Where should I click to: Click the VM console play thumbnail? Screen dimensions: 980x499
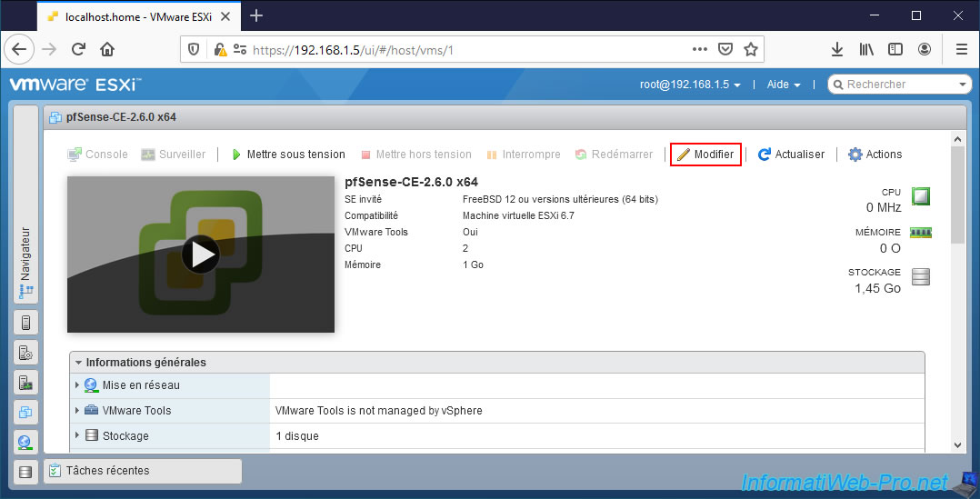coord(201,254)
